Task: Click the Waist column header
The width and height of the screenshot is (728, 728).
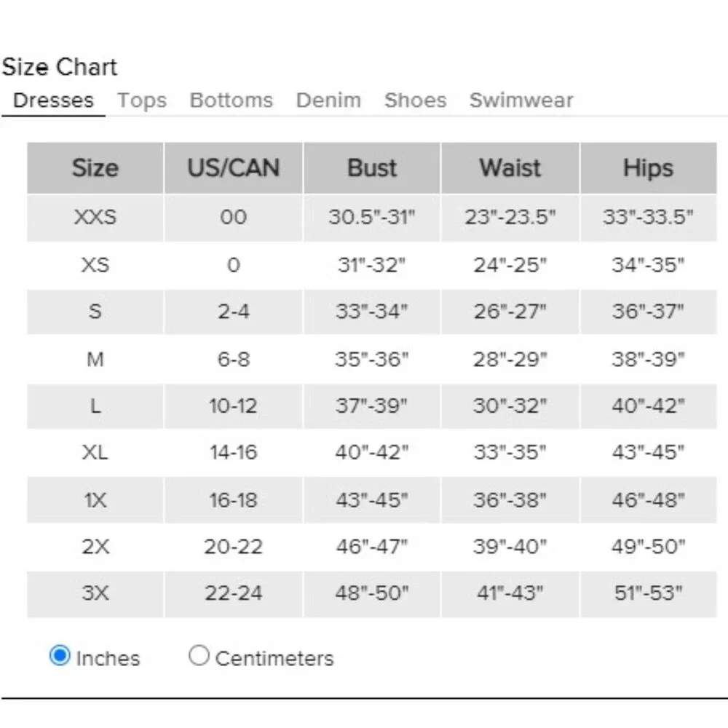Action: coord(510,168)
